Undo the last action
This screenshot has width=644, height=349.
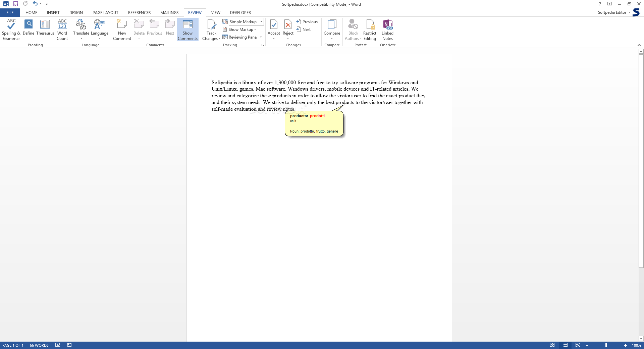pos(35,4)
